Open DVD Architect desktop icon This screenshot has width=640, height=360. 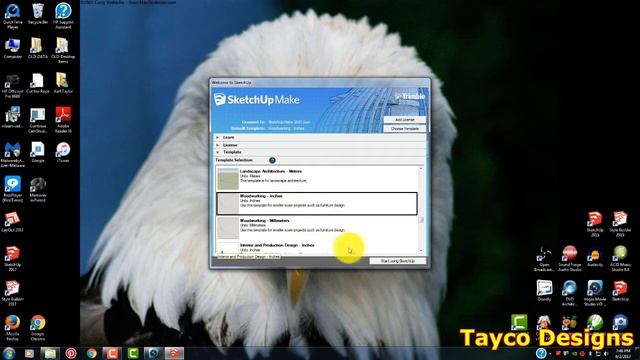click(x=569, y=293)
